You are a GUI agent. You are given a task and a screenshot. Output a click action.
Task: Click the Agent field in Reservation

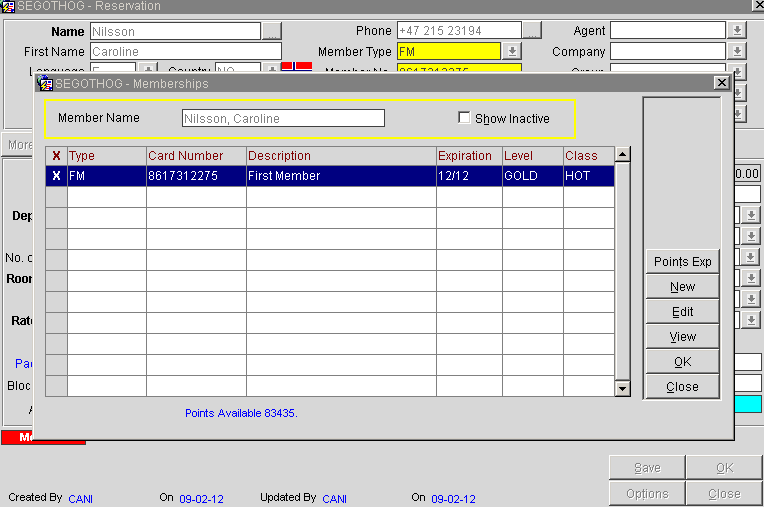[668, 30]
